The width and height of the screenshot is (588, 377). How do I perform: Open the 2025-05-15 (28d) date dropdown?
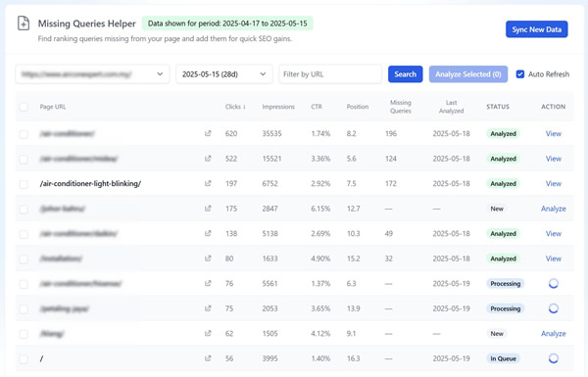click(x=224, y=74)
